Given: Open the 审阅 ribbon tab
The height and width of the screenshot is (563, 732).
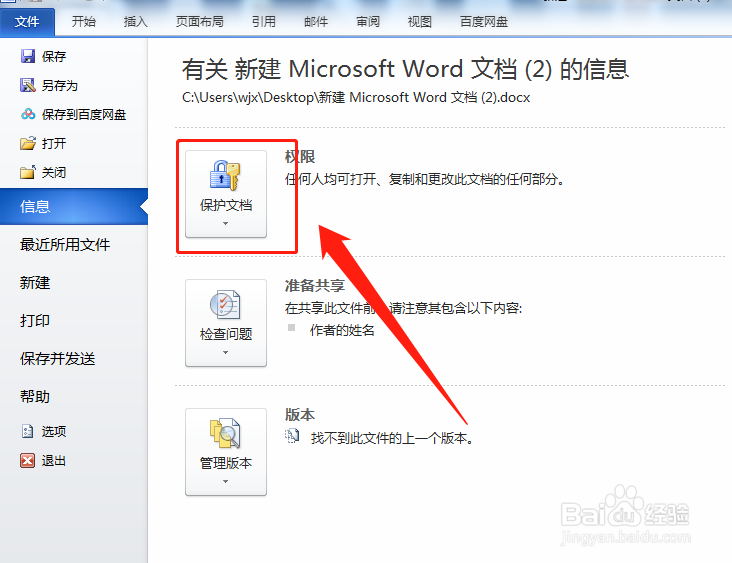Looking at the screenshot, I should [x=368, y=21].
